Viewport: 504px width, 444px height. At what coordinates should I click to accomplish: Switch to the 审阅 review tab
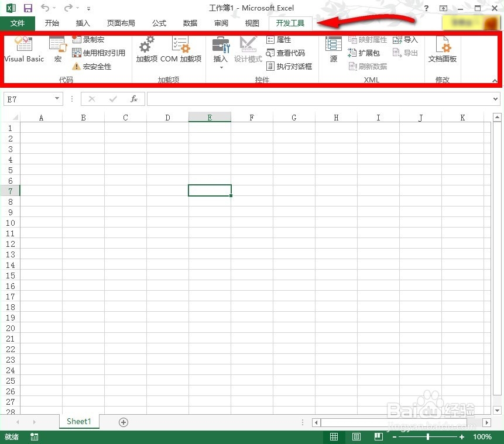pos(221,23)
